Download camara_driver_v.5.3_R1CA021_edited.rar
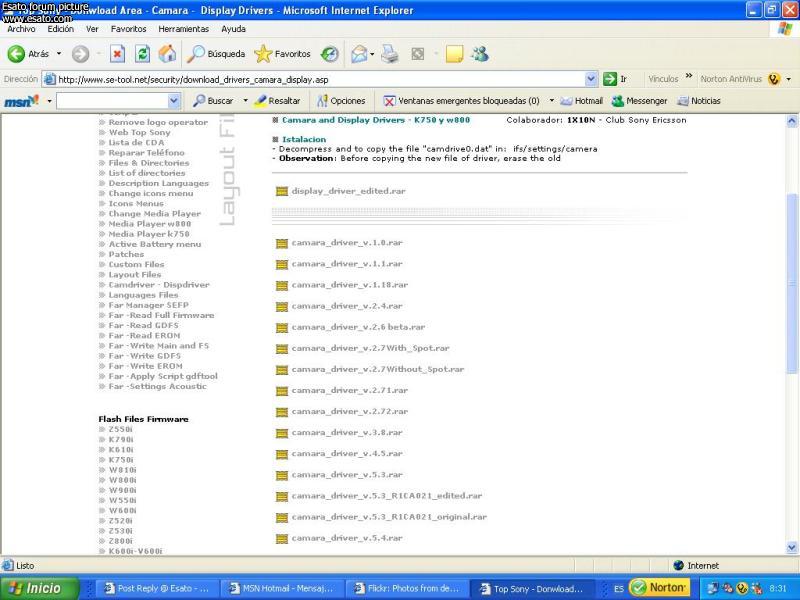Viewport: 800px width, 600px height. 387,495
